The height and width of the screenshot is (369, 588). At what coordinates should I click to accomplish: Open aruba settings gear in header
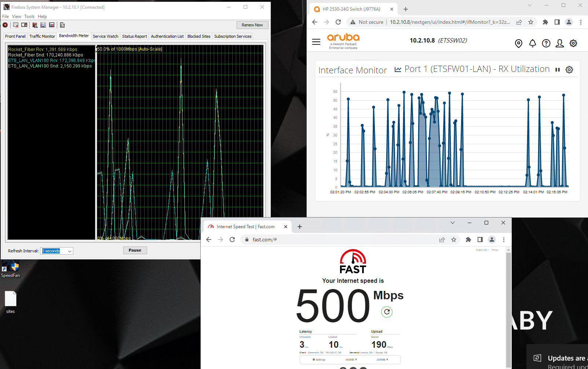coord(573,43)
